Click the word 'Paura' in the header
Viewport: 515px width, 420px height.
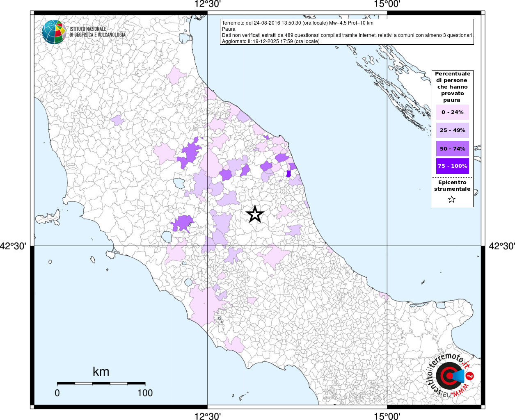229,29
